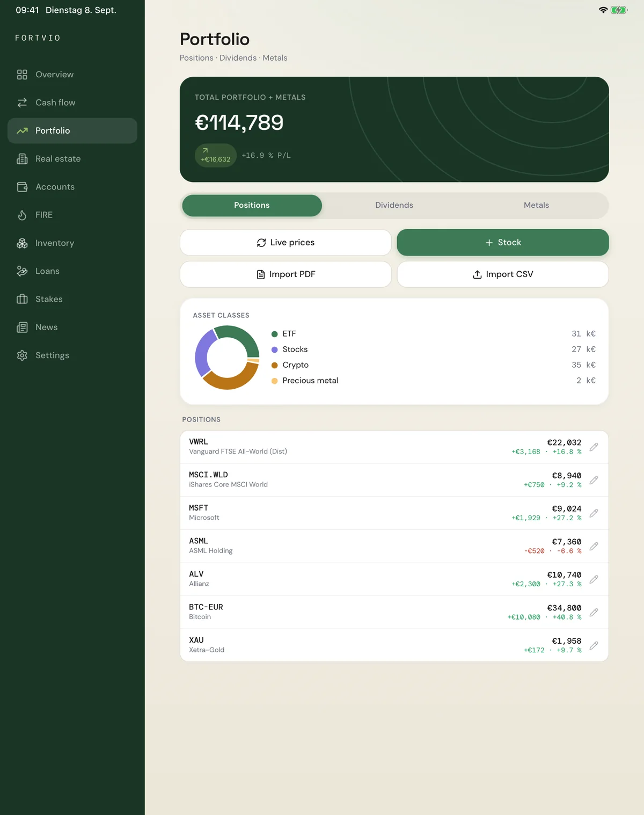Viewport: 644px width, 815px height.
Task: Click Import CSV button
Action: 503,274
